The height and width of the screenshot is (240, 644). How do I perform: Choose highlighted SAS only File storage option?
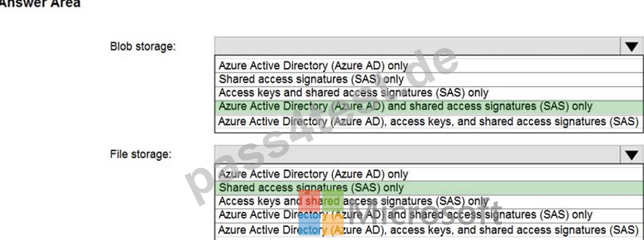click(x=429, y=188)
